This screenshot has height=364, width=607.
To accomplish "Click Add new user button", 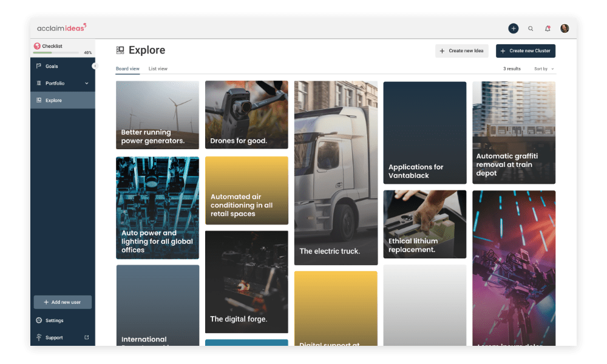I will click(63, 302).
